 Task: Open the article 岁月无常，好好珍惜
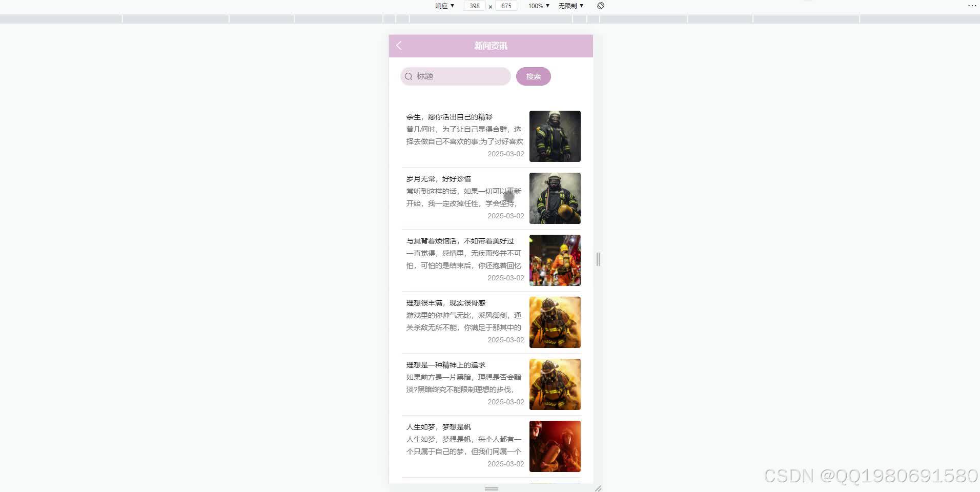tap(438, 178)
